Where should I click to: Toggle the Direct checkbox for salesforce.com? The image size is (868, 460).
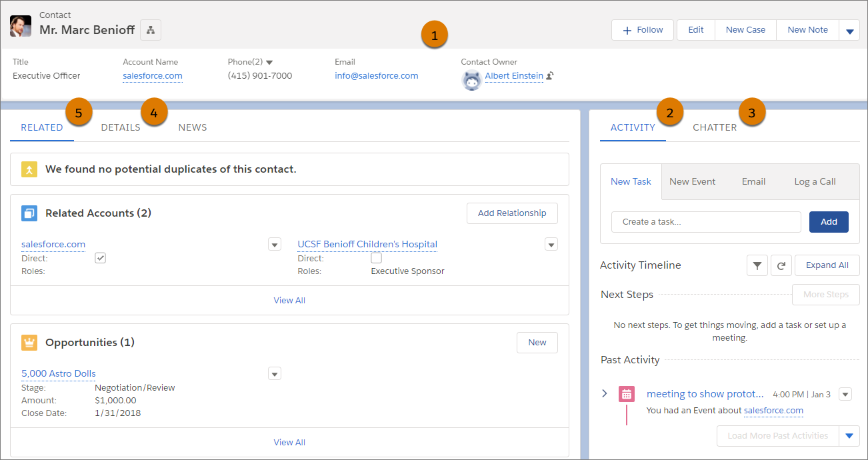point(101,258)
